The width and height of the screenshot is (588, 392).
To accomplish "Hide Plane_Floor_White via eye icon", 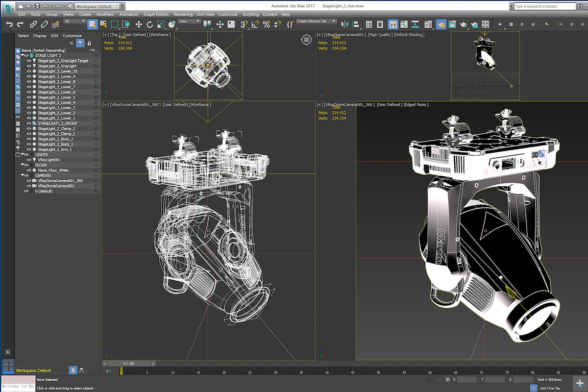I will coord(29,171).
